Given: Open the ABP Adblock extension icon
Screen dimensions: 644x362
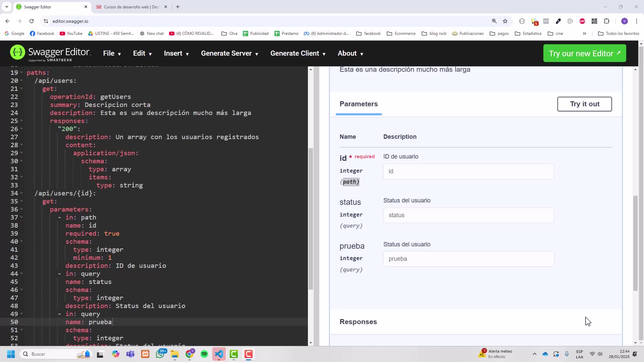Looking at the screenshot, I should (582, 21).
